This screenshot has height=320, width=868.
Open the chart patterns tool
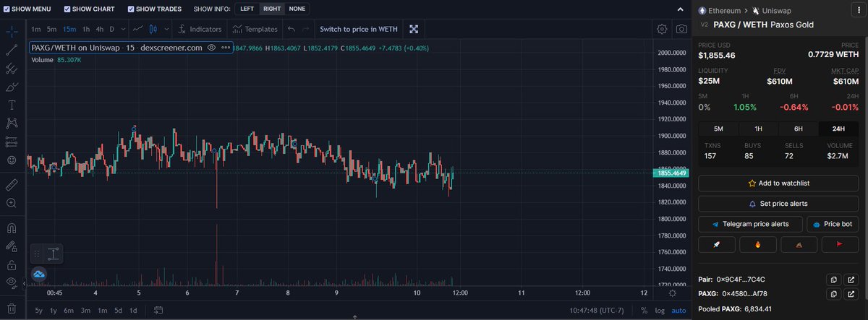pos(12,123)
